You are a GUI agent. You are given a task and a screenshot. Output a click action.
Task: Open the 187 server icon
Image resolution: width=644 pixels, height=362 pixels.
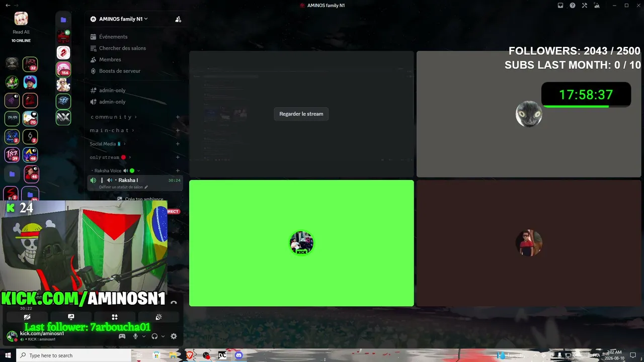click(x=12, y=154)
